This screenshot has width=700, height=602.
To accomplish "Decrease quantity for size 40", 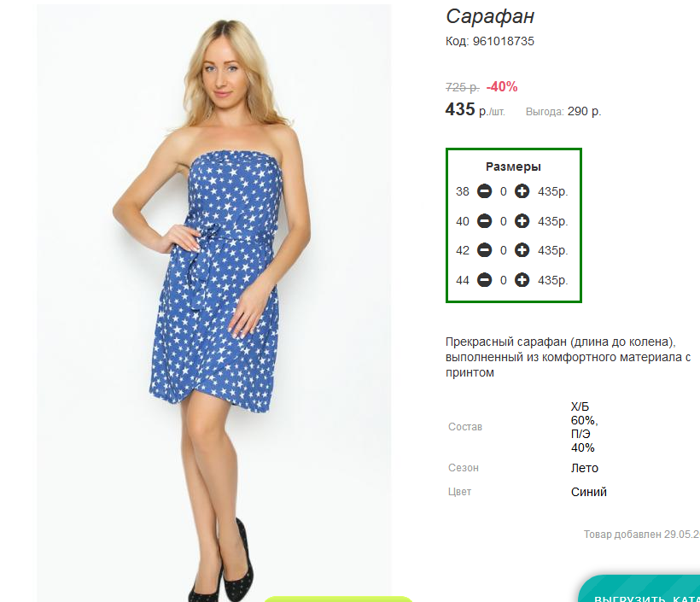I will [x=484, y=221].
